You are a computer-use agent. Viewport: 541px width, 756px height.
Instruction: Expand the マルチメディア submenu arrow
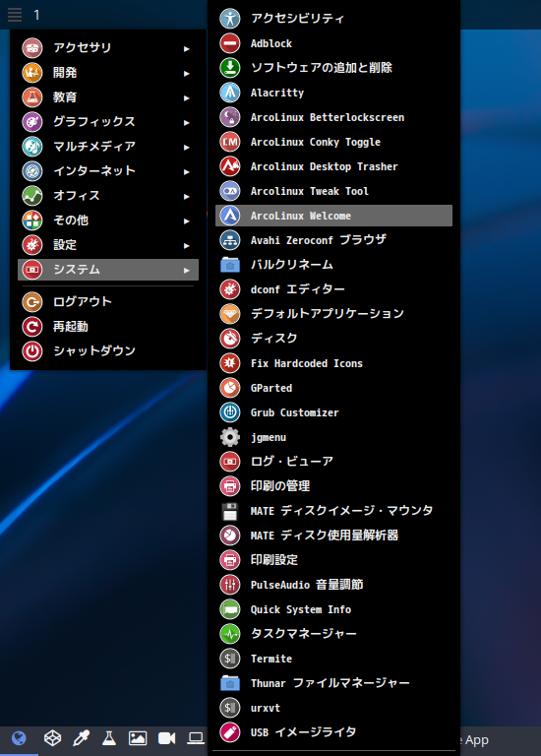(x=187, y=147)
